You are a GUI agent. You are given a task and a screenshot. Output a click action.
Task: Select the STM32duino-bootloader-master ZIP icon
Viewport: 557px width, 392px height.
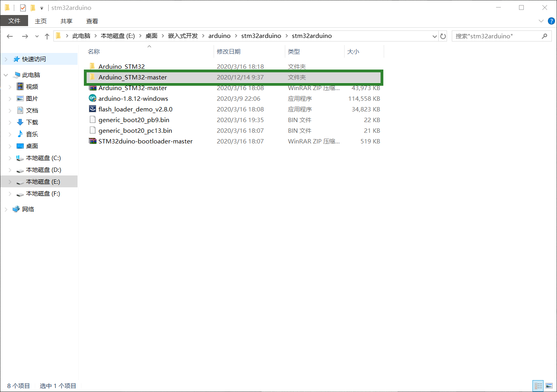[x=93, y=141]
